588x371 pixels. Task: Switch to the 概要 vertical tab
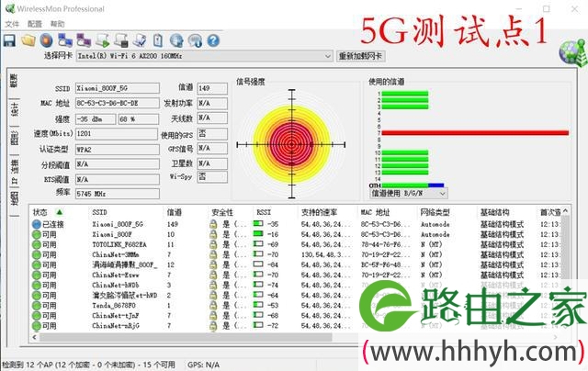[x=14, y=81]
